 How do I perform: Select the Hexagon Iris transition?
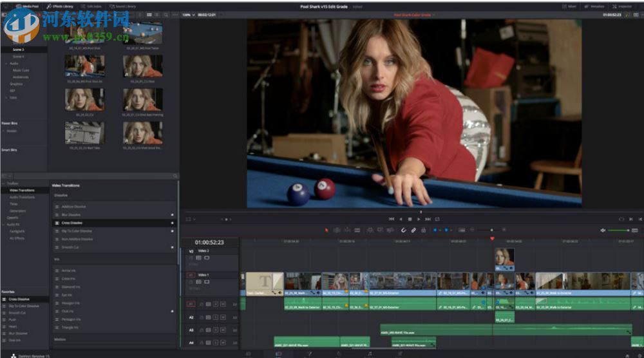click(x=114, y=303)
